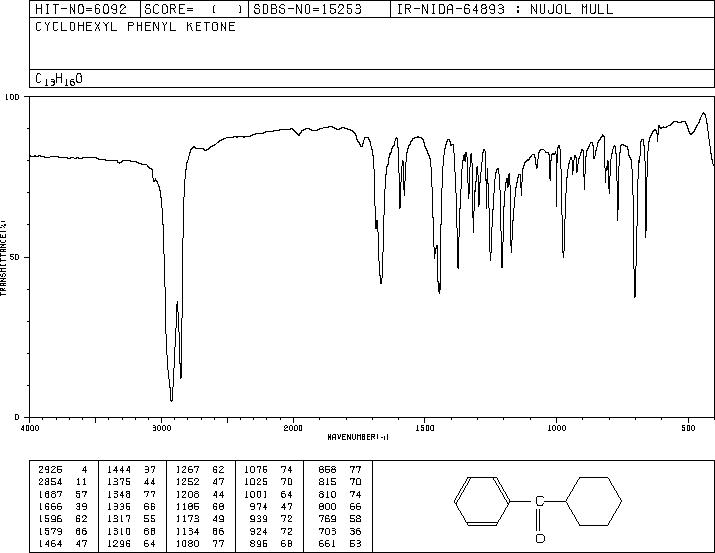Screen dimensions: 715x553
Task: Click the 1500 tick label on x-axis
Action: coord(425,428)
